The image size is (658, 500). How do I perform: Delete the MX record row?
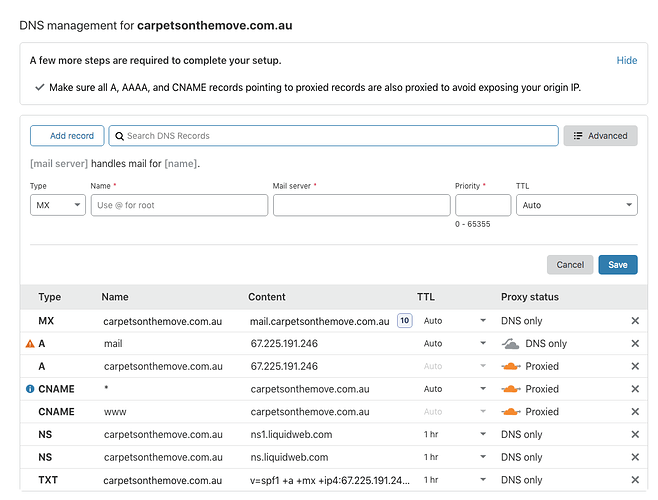(x=635, y=321)
